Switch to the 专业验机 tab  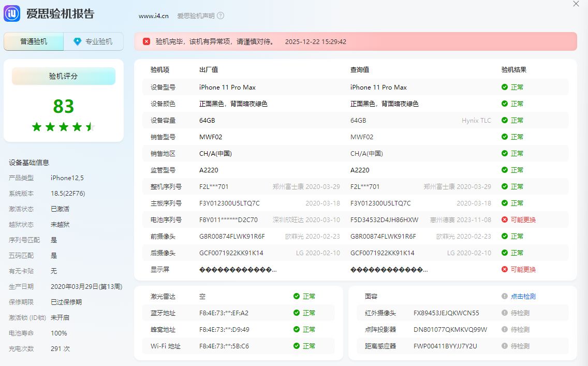(93, 41)
